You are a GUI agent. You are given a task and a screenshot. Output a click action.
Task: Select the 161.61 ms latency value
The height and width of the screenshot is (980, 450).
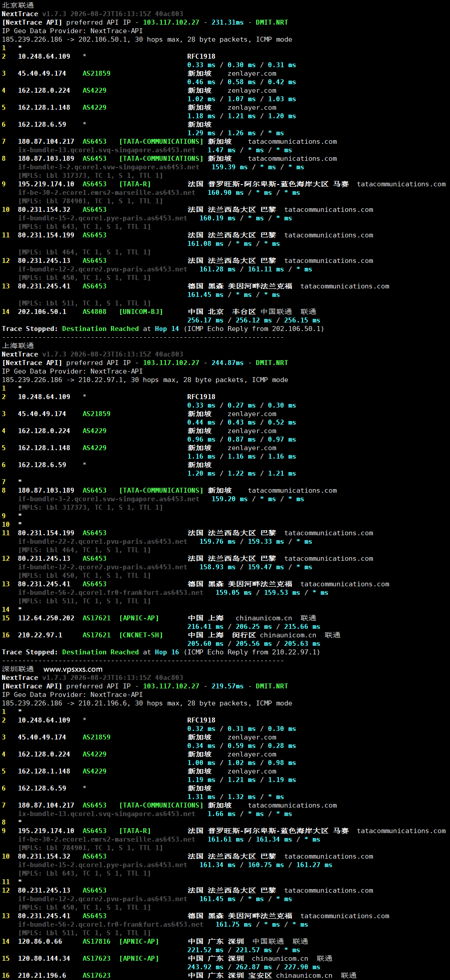225,839
